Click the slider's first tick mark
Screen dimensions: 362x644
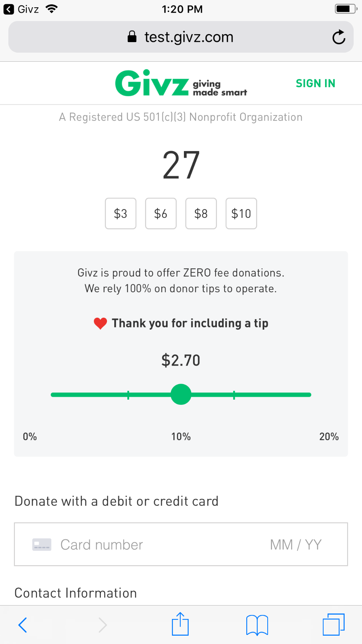pyautogui.click(x=128, y=395)
